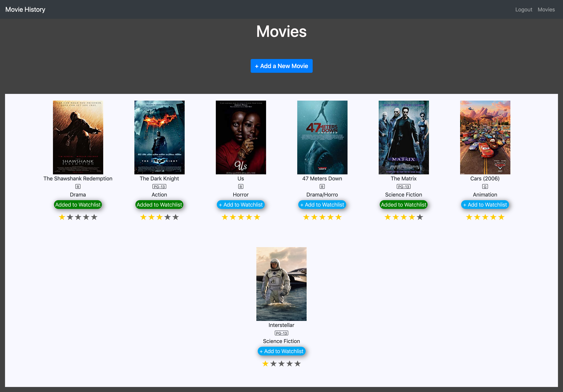Set Us rating to one star

point(225,217)
